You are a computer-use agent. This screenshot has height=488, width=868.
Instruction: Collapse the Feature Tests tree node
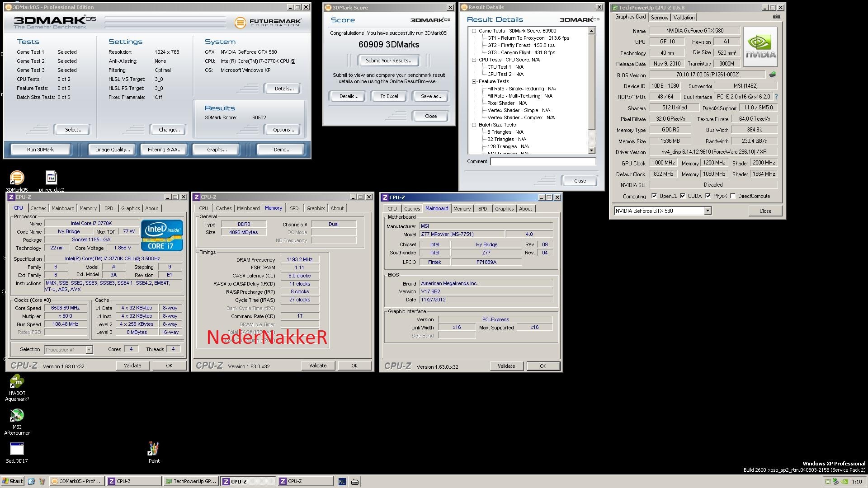(x=474, y=82)
